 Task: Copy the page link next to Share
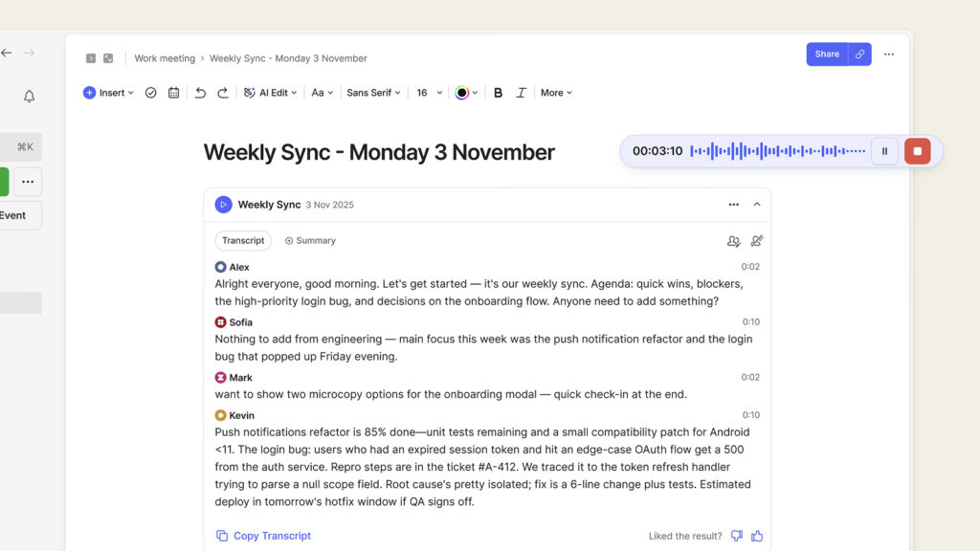[x=859, y=55]
